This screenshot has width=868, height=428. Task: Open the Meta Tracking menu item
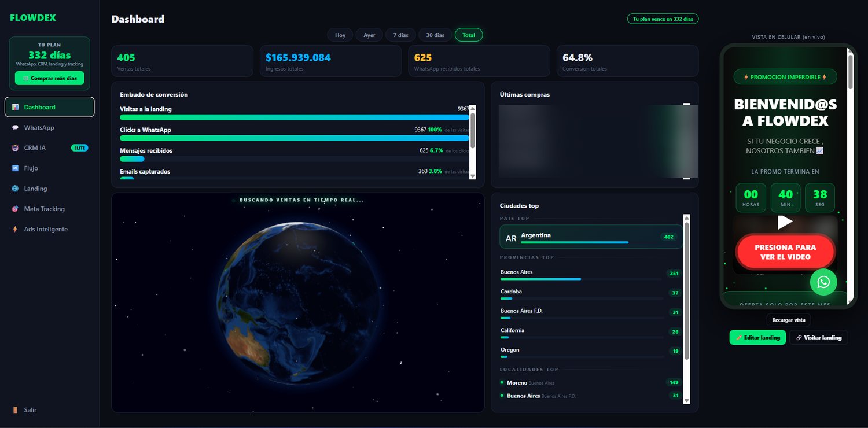click(49, 209)
